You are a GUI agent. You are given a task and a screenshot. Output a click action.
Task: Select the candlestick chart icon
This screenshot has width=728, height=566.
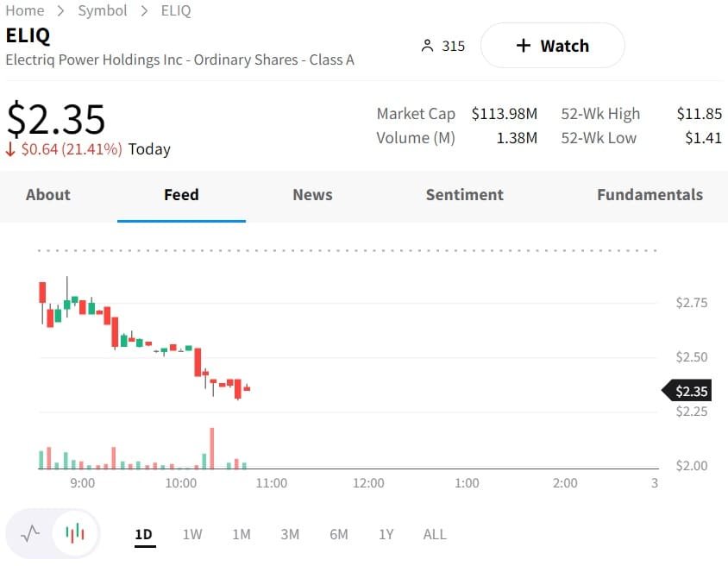tap(76, 533)
